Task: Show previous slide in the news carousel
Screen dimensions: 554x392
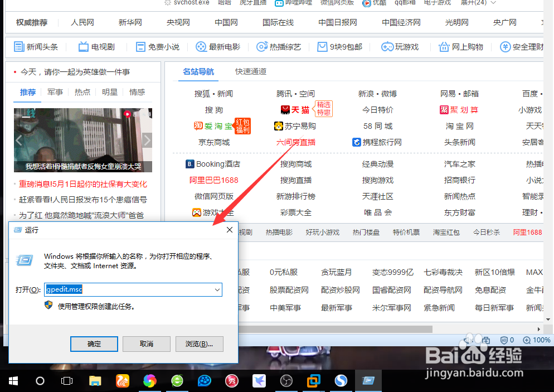Action: click(x=19, y=141)
